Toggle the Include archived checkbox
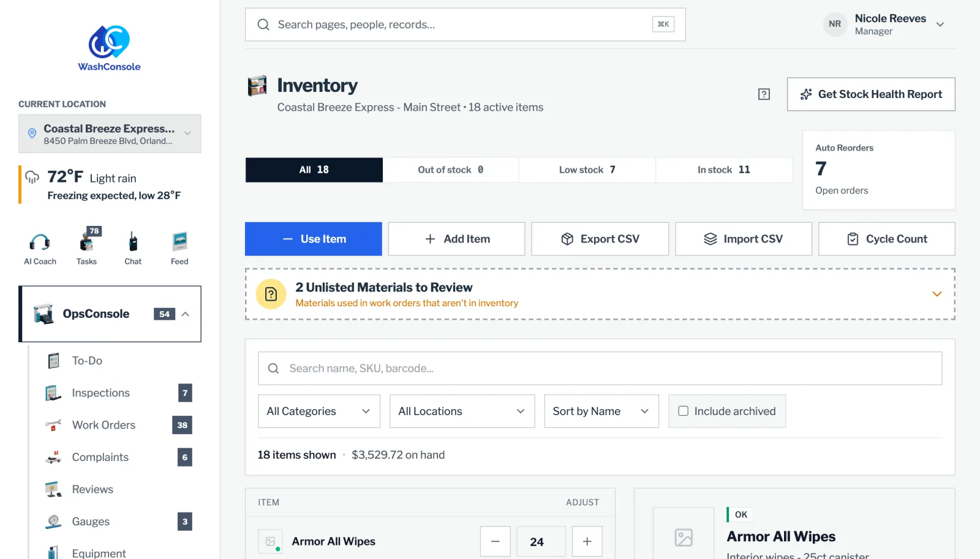Viewport: 980px width, 559px height. pyautogui.click(x=683, y=411)
